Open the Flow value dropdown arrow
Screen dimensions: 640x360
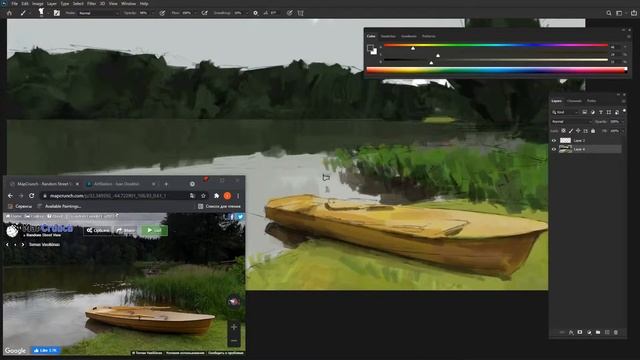pos(196,13)
